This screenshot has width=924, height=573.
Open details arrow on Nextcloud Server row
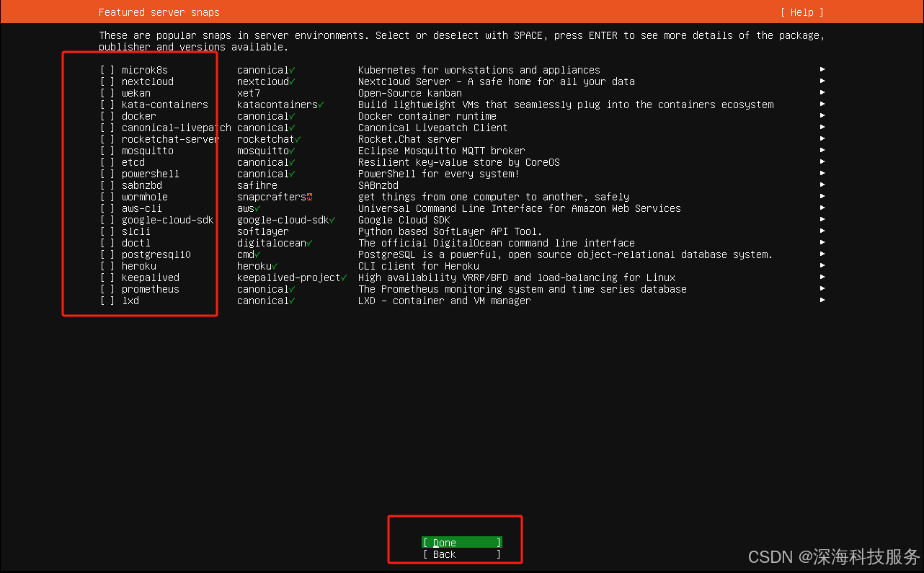[x=822, y=81]
